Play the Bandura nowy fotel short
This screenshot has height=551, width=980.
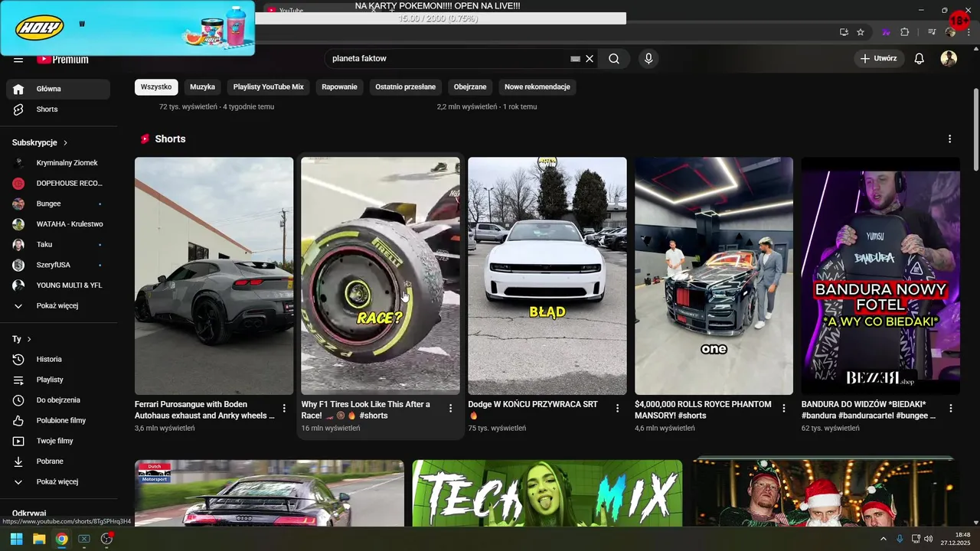tap(880, 275)
